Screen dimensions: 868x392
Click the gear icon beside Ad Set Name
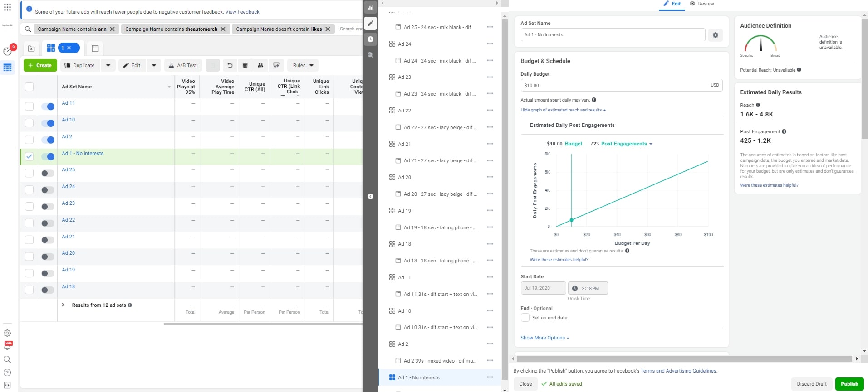(x=715, y=35)
